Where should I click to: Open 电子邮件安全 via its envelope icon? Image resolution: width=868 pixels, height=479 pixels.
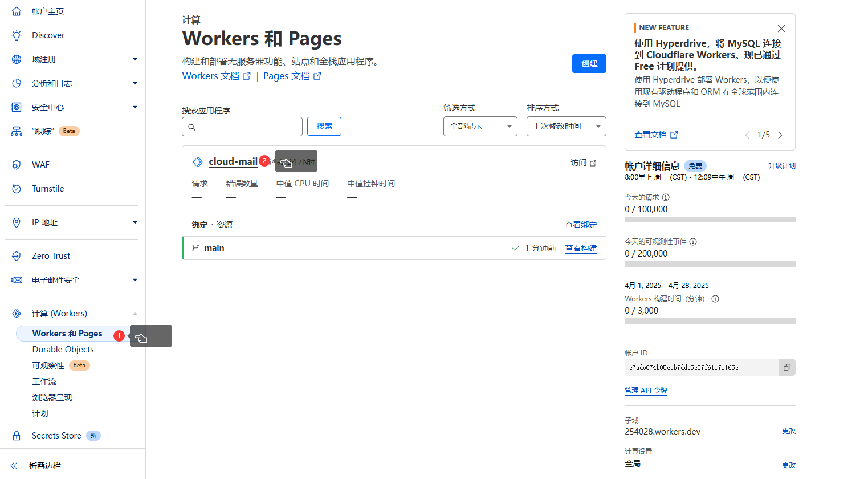(16, 280)
